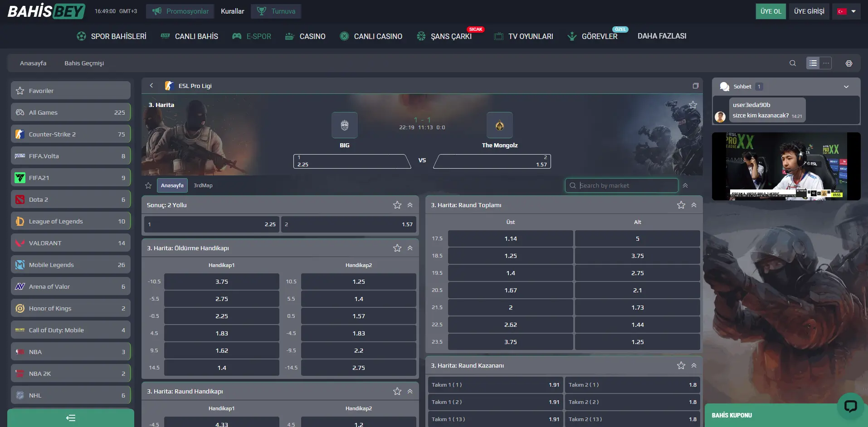
Task: Collapse the Öldürme Handikapı market
Action: (410, 248)
